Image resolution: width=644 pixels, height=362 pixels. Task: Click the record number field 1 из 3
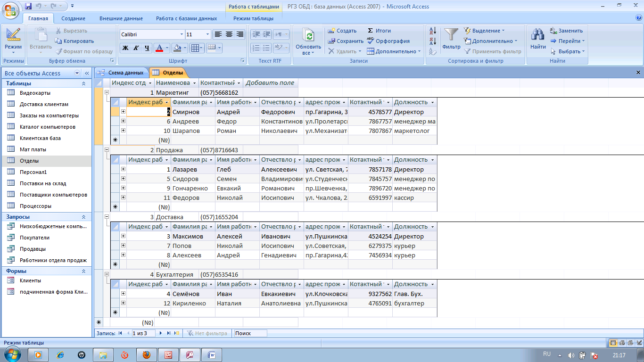(144, 333)
